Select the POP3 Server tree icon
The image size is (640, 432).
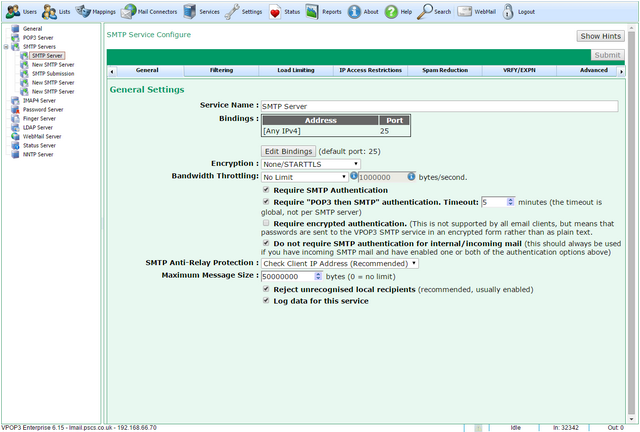pyautogui.click(x=16, y=38)
